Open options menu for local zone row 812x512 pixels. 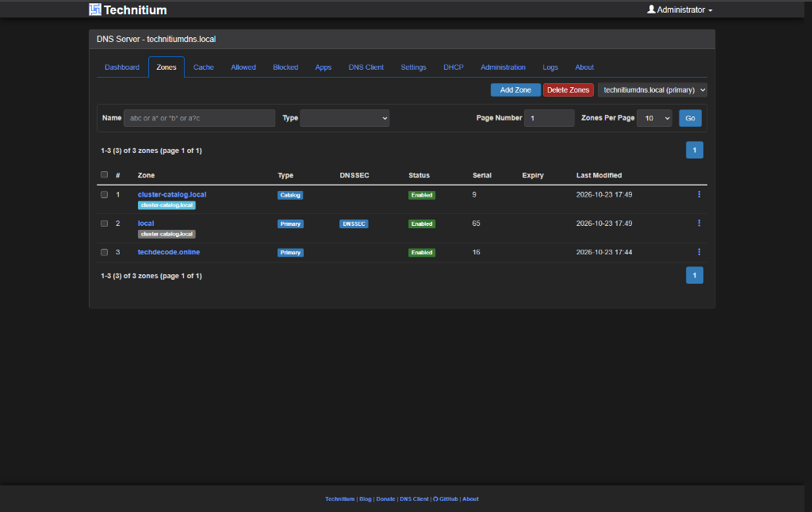click(x=699, y=224)
